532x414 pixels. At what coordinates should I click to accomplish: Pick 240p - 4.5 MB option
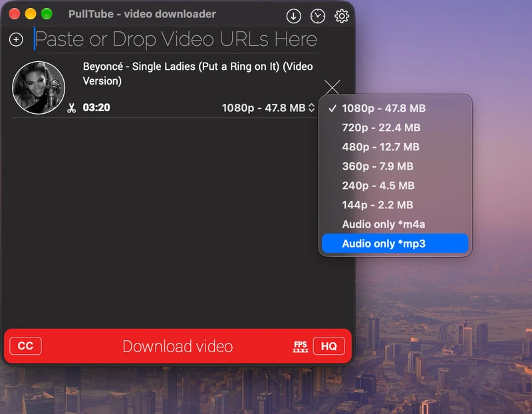point(395,186)
